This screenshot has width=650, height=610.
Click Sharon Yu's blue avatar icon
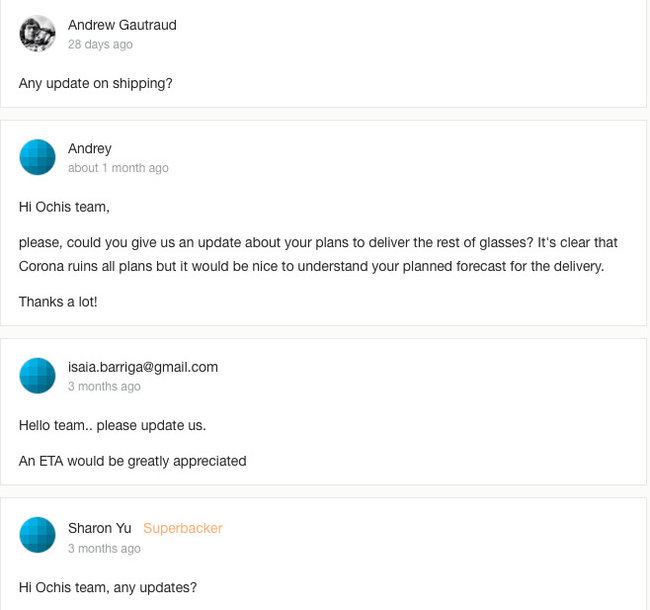coord(38,536)
